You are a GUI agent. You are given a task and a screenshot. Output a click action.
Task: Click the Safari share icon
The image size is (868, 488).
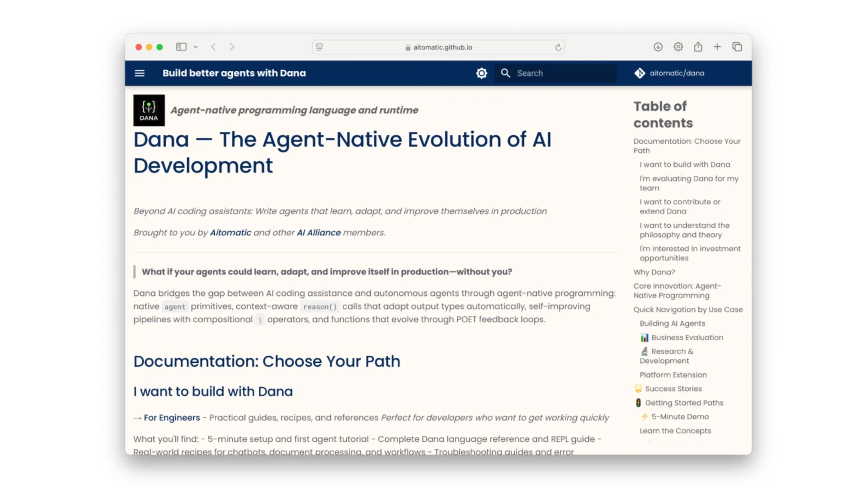point(698,47)
